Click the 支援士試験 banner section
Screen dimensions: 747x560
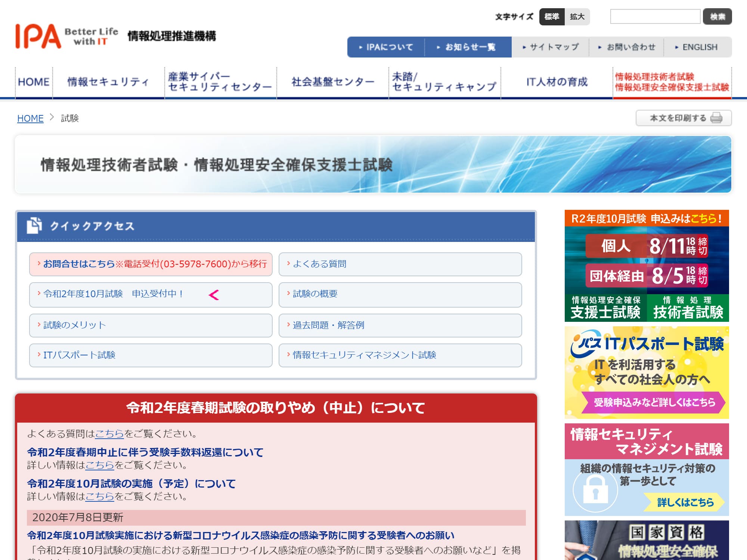(605, 308)
